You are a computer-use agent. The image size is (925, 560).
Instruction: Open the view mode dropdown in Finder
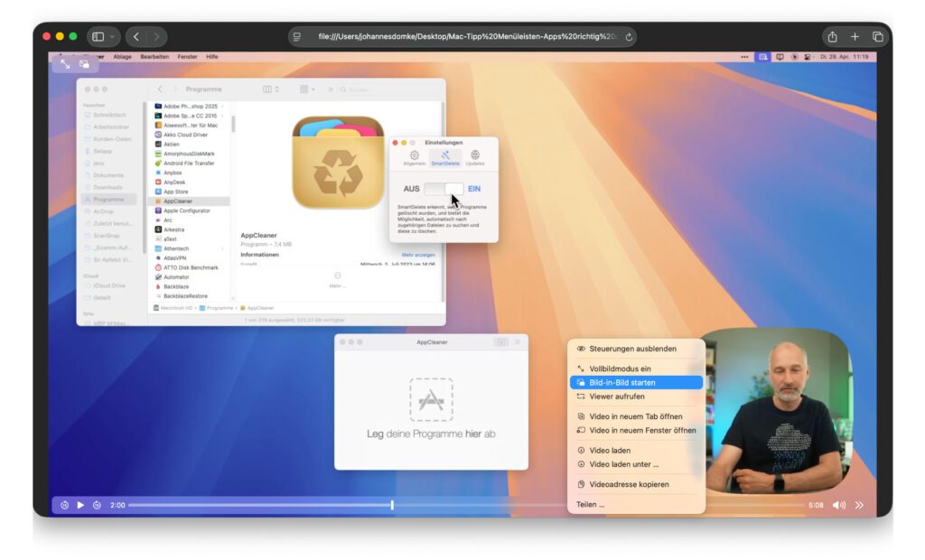268,89
